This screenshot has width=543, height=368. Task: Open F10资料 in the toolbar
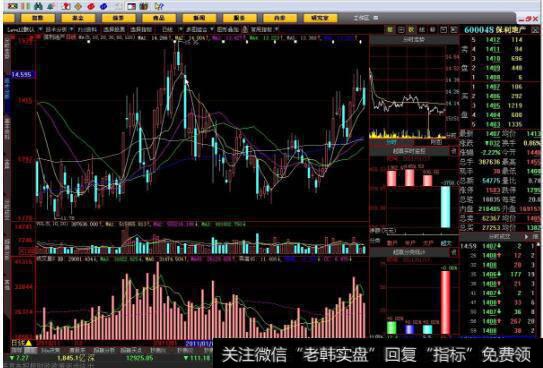[87, 29]
